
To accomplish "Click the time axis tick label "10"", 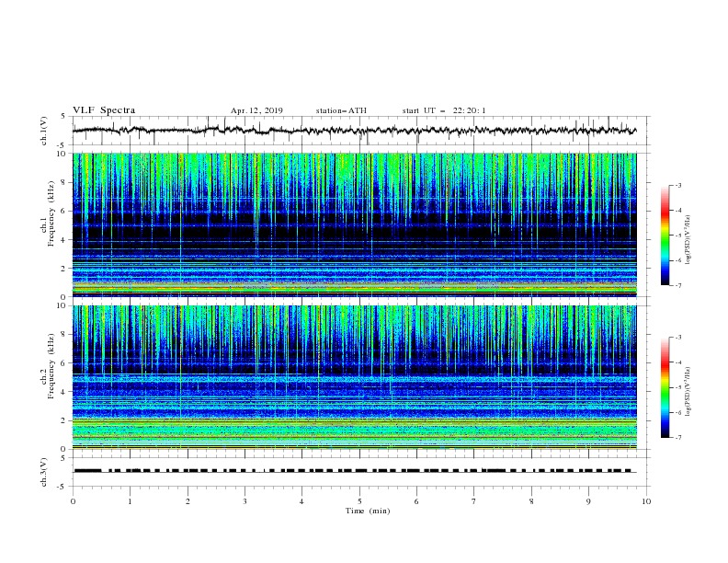I will click(646, 501).
